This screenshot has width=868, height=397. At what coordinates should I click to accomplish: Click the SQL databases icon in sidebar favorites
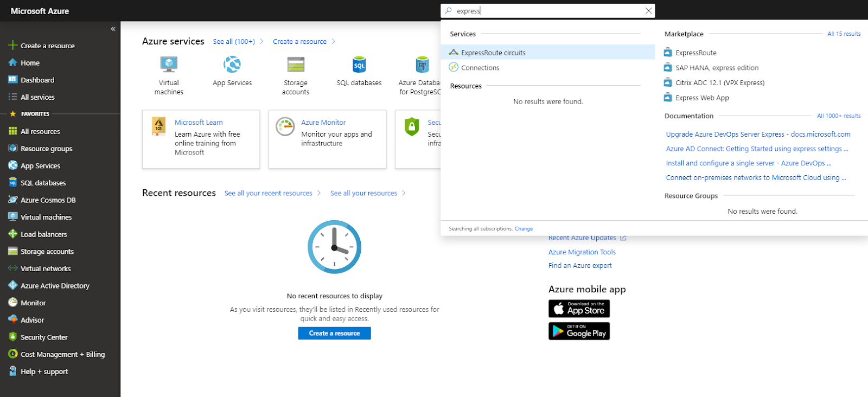[x=13, y=183]
